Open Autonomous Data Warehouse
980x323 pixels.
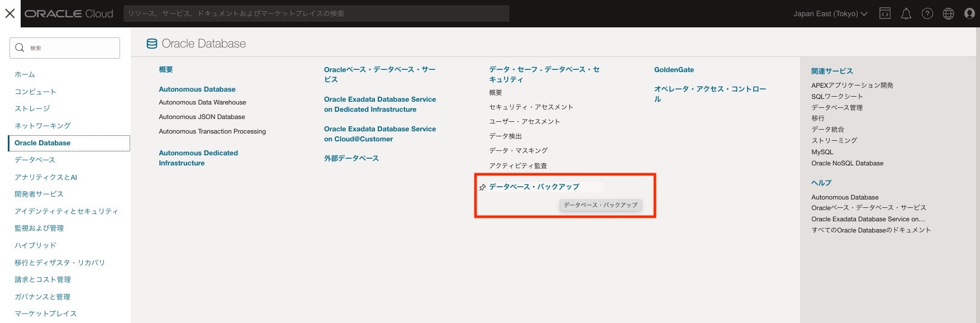202,102
